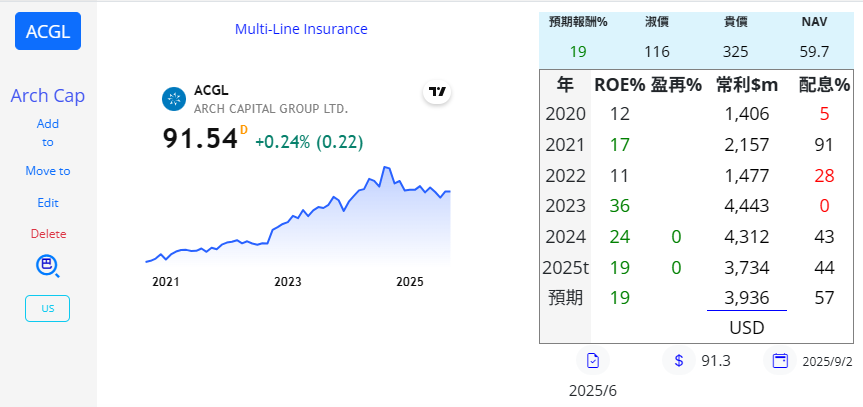Screen dimensions: 863x407
Task: Click the 1,477 earnings value for 2022
Action: point(747,176)
